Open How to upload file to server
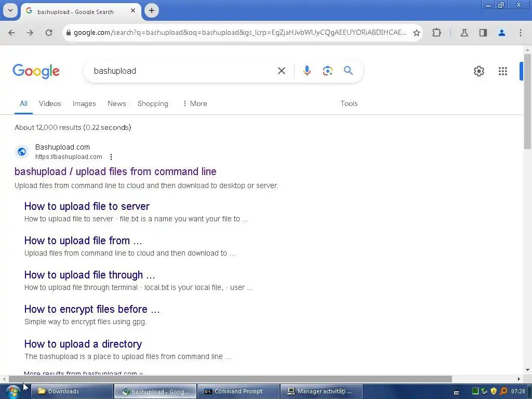Screen dimensions: 532x399 tap(87, 206)
